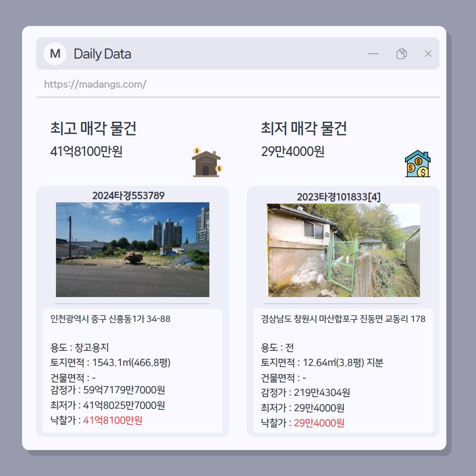The width and height of the screenshot is (476, 476).
Task: Click the 29만4000원 headline price
Action: (293, 151)
